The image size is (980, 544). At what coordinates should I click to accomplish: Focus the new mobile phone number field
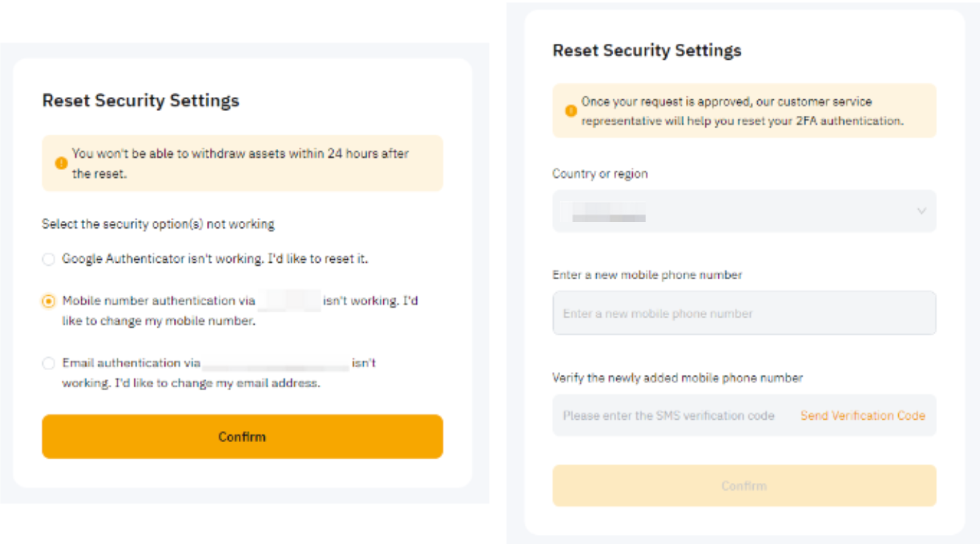743,313
